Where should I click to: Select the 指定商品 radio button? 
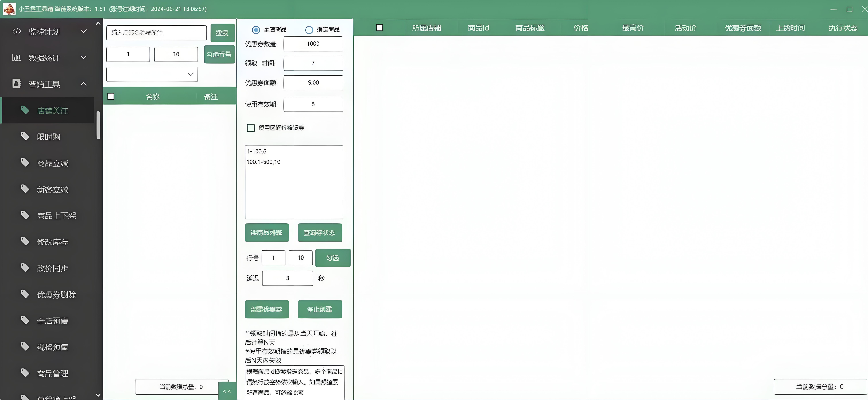pyautogui.click(x=309, y=30)
